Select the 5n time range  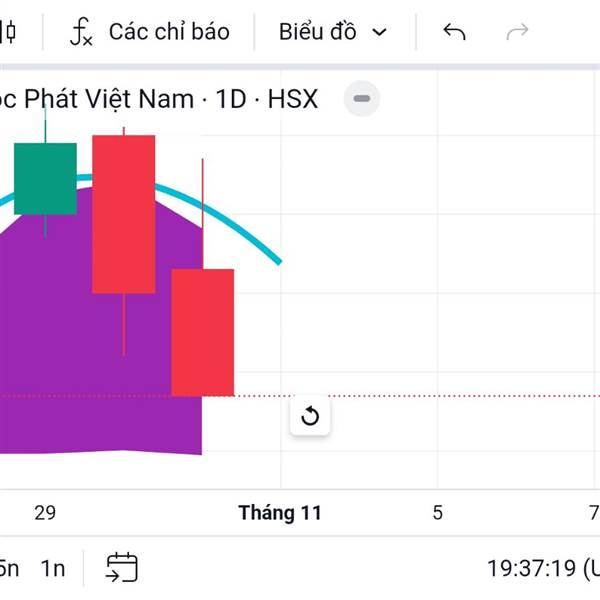(x=9, y=568)
